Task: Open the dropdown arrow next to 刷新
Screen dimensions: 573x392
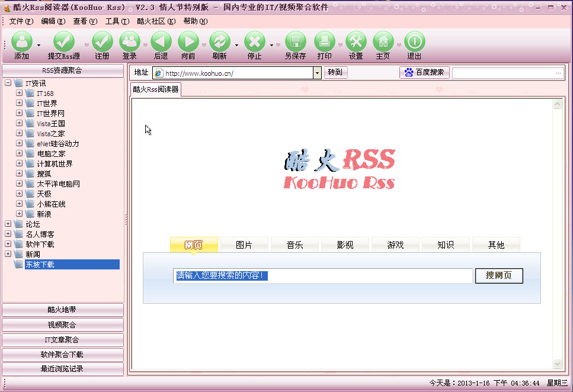Action: (236, 45)
